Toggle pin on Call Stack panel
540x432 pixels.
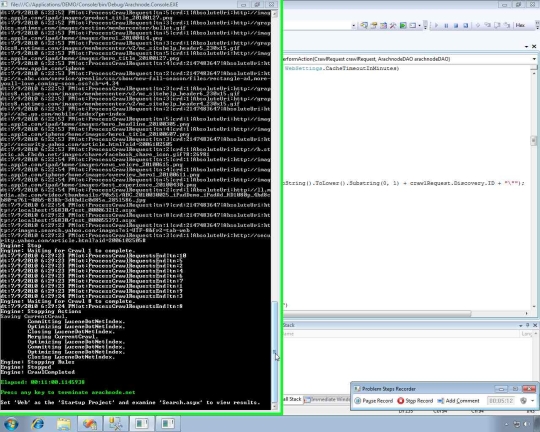click(527, 325)
